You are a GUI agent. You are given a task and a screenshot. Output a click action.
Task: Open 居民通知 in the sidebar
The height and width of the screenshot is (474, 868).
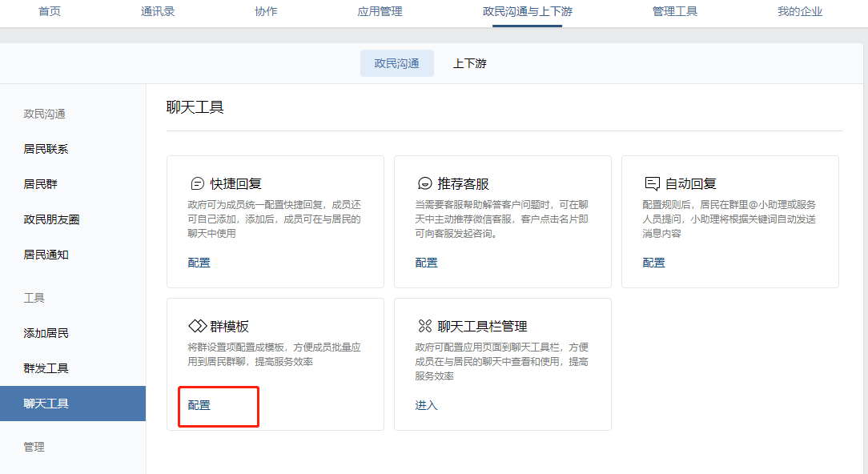(x=46, y=255)
